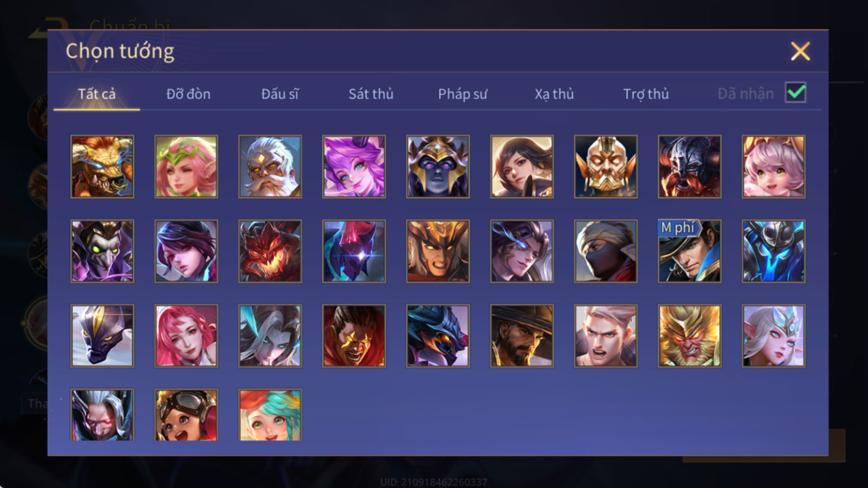Pick the masked ninja hero with headband
This screenshot has width=868, height=488.
(606, 251)
